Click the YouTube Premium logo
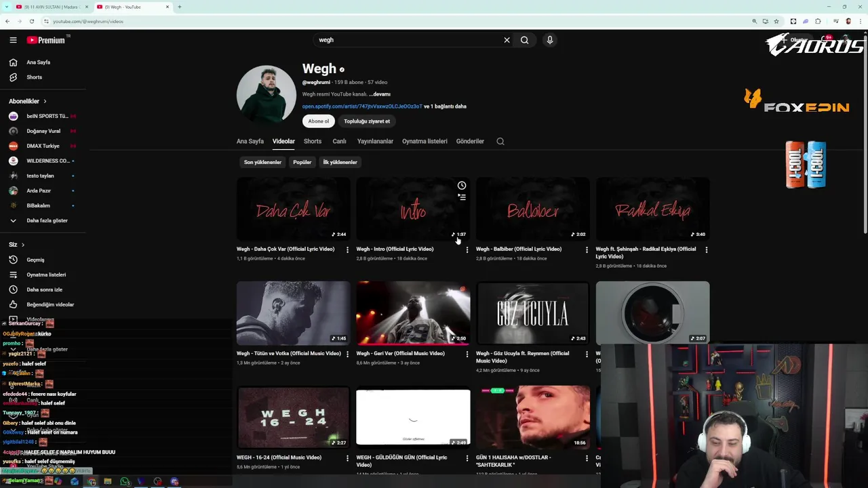This screenshot has width=868, height=488. click(46, 40)
